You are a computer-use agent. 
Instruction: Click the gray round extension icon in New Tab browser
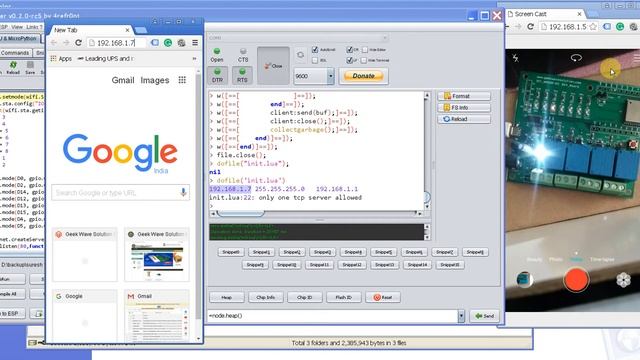coord(181,42)
